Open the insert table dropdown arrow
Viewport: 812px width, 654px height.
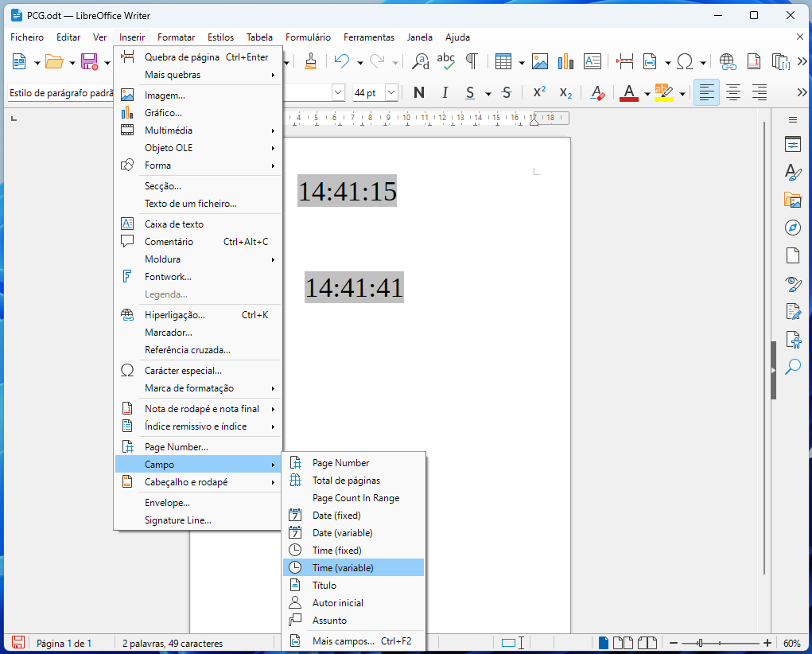point(522,62)
